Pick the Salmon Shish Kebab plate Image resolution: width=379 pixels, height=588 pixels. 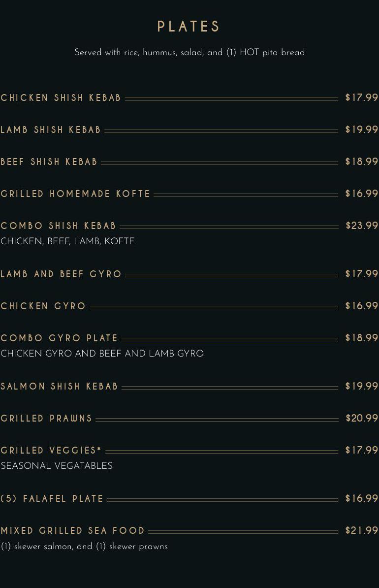(60, 387)
